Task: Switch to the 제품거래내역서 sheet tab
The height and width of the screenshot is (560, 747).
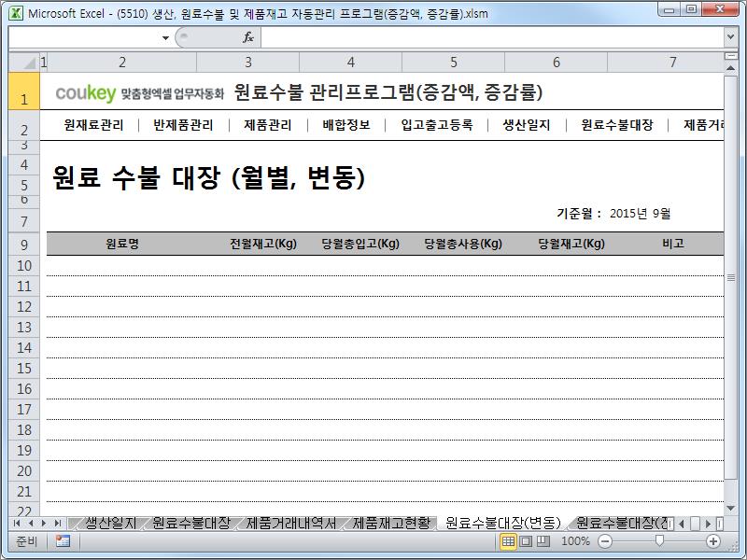Action: coord(290,523)
